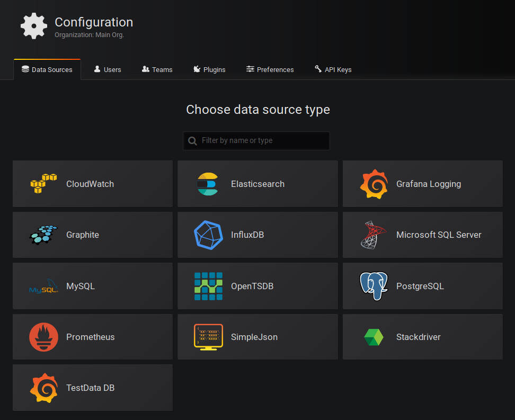Go to the Teams tab
Screen dimensions: 515x420
[x=157, y=69]
